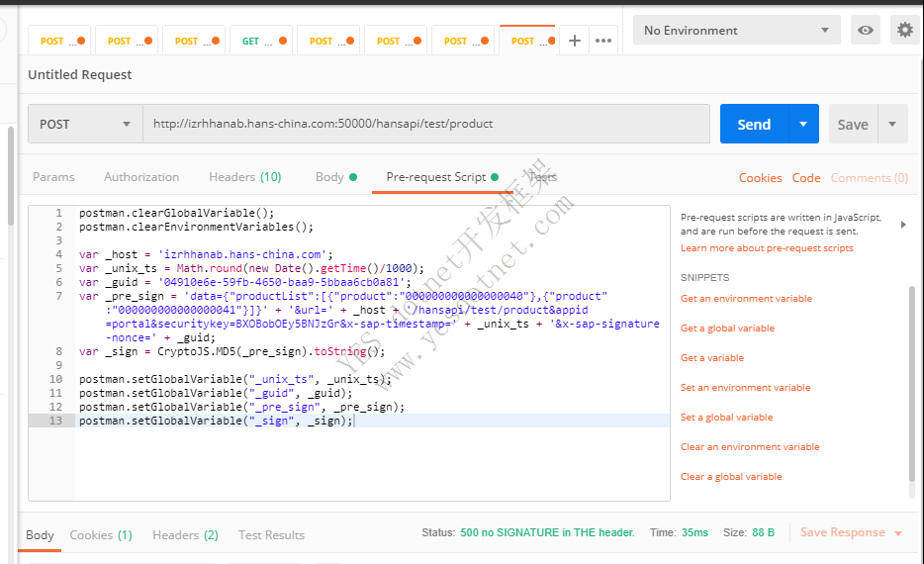Screen dimensions: 924x564
Task: Expand the Send button dropdown arrow
Action: 803,124
